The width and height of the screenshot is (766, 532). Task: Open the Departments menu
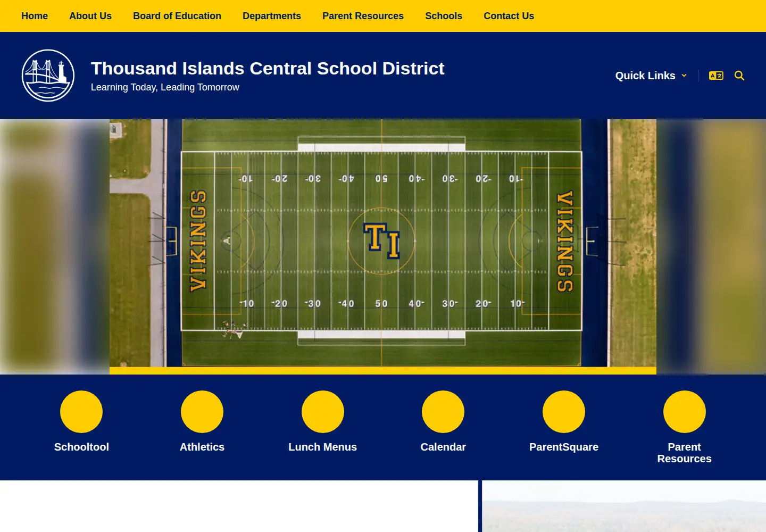[x=272, y=16]
